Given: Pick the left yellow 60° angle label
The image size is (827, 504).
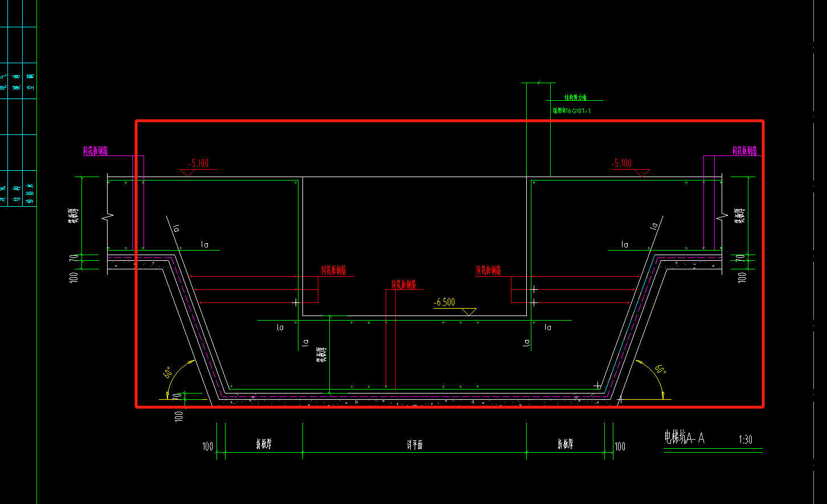Looking at the screenshot, I should pos(169,373).
